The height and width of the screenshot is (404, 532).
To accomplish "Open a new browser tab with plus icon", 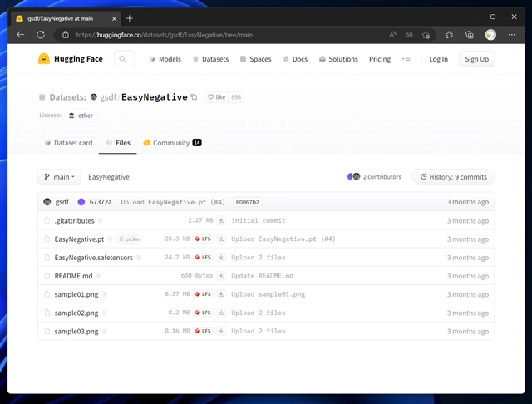I will (130, 18).
